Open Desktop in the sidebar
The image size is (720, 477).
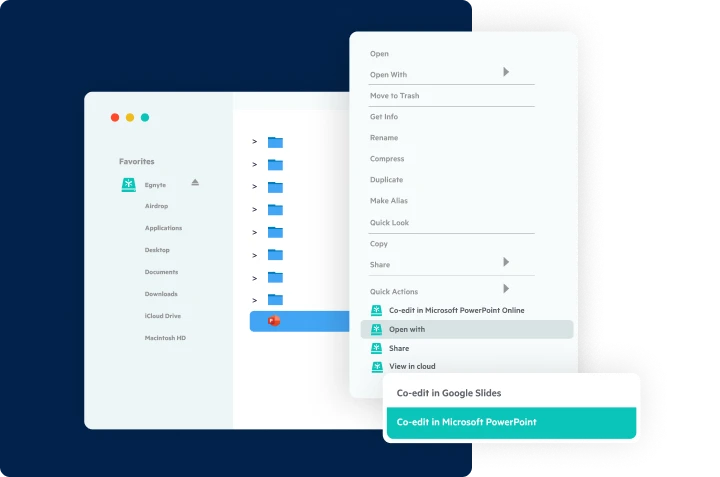coord(157,250)
